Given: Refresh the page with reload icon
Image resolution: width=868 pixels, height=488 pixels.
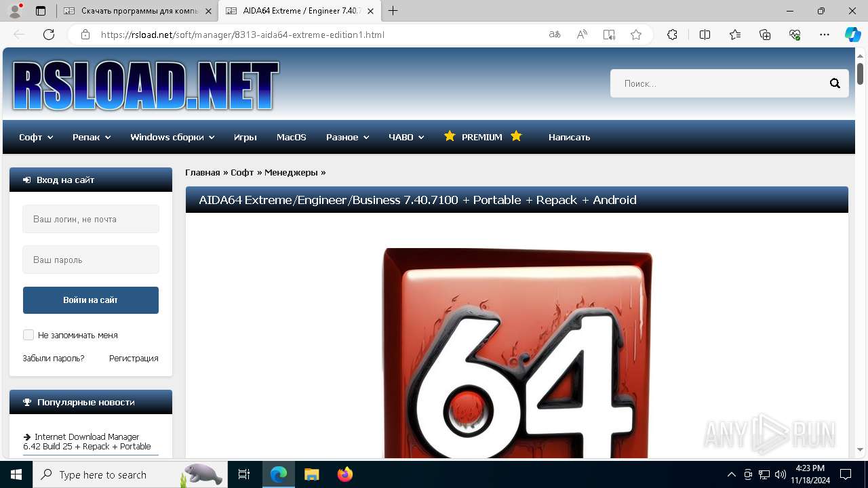Looking at the screenshot, I should (49, 35).
